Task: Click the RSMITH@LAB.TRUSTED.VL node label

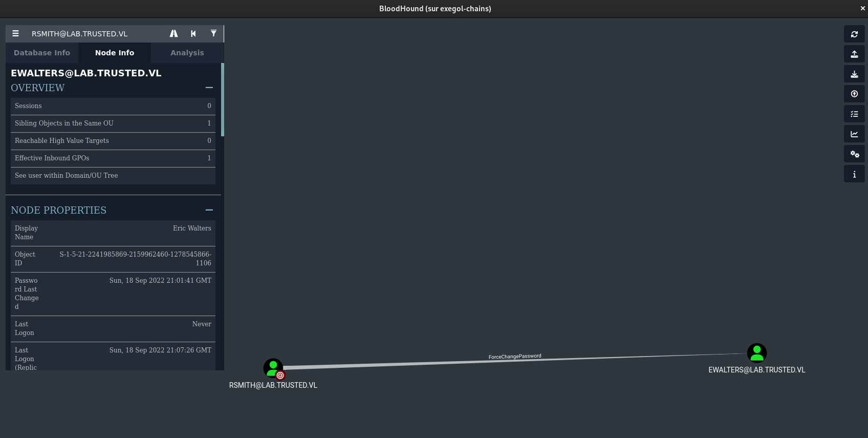Action: pyautogui.click(x=273, y=385)
